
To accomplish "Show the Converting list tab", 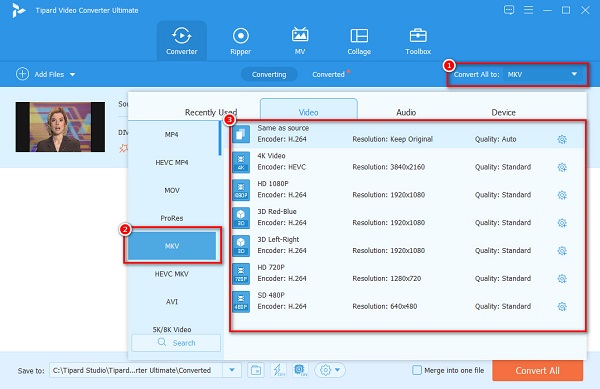I will pos(269,74).
